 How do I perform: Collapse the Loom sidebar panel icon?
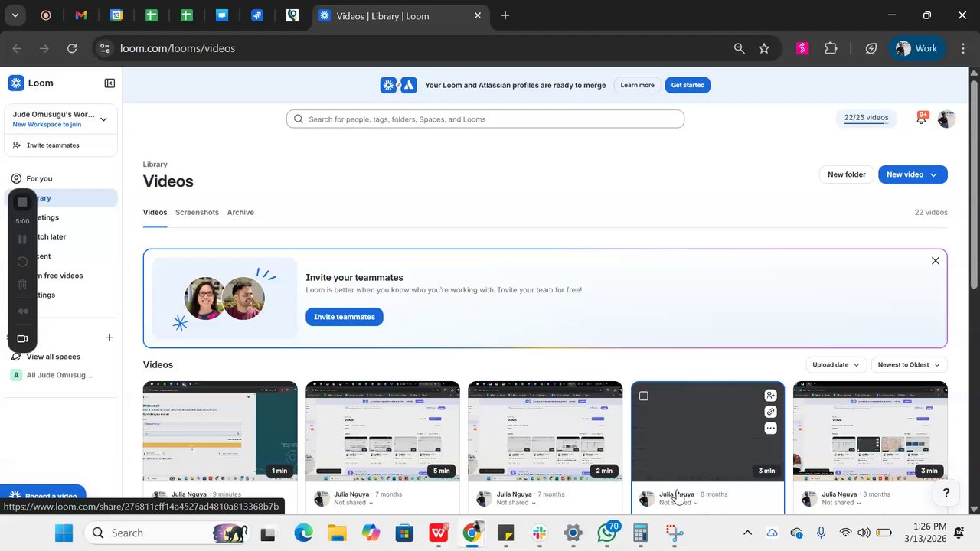pos(109,83)
